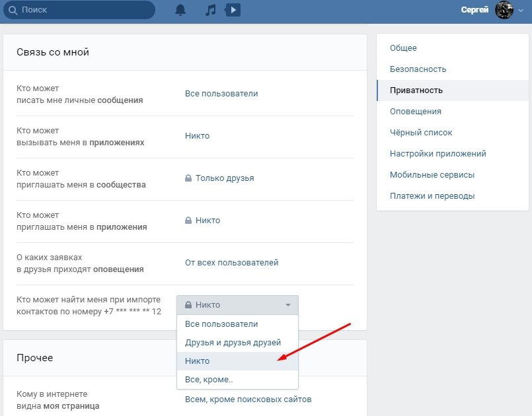Select the Приватность settings tab
The width and height of the screenshot is (532, 416).
(x=453, y=90)
